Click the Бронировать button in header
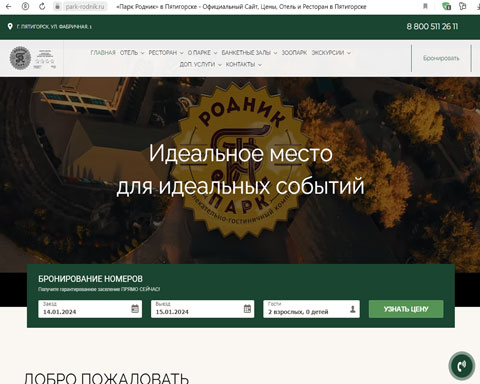The width and height of the screenshot is (480, 384). pyautogui.click(x=441, y=58)
